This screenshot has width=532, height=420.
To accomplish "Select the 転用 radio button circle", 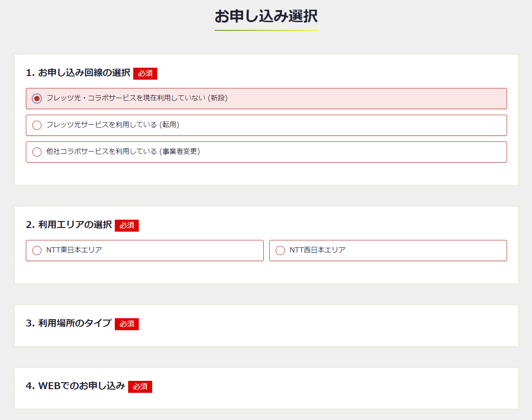I will tap(37, 125).
